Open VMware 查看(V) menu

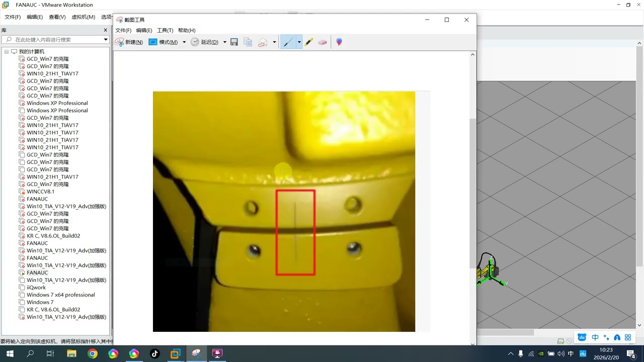tap(57, 17)
